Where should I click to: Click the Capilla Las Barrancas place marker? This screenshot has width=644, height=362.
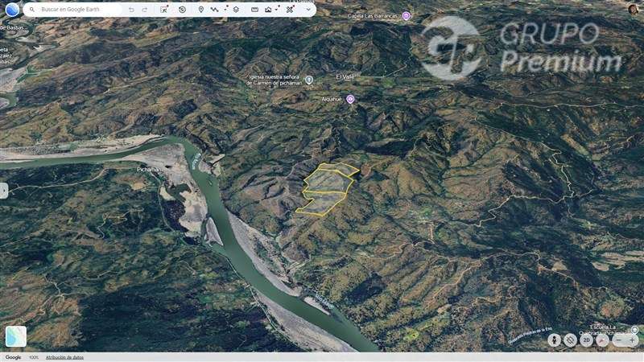[407, 16]
